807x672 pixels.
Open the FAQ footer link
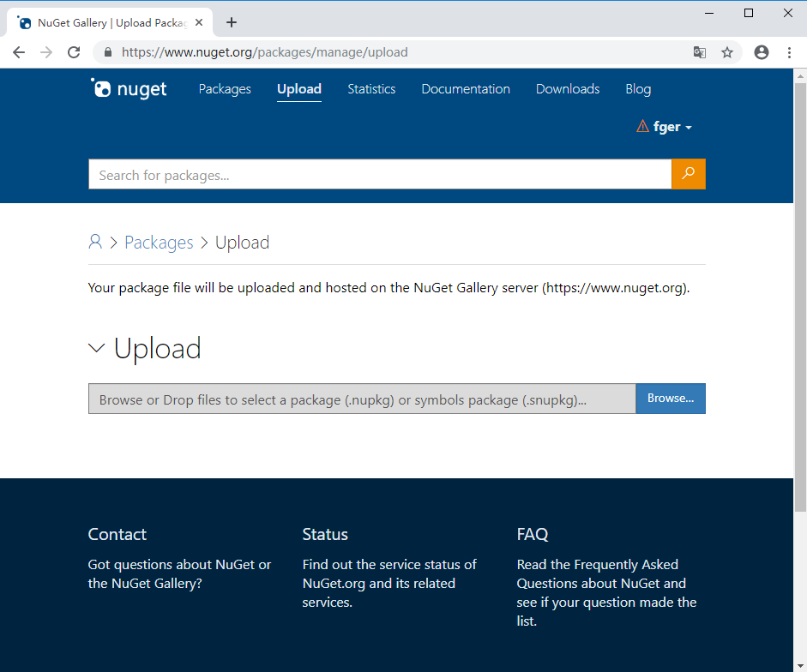(x=533, y=534)
